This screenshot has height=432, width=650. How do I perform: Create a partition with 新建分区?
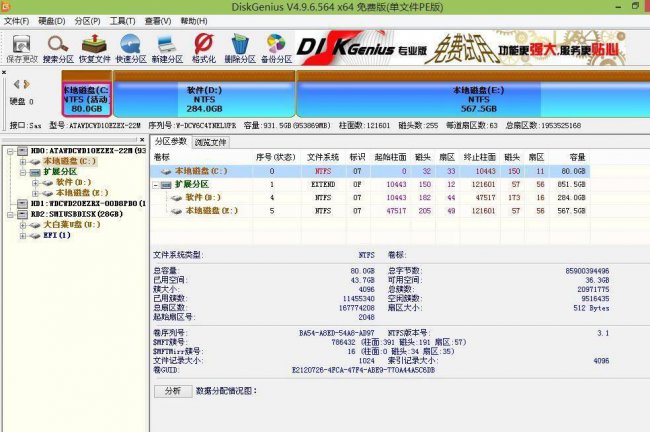[167, 49]
